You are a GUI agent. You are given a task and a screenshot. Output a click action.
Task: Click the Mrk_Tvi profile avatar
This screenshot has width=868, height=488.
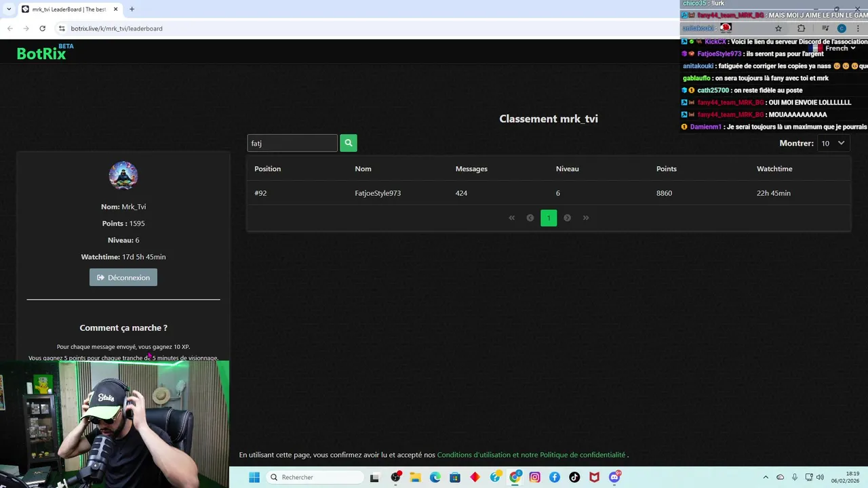tap(123, 176)
